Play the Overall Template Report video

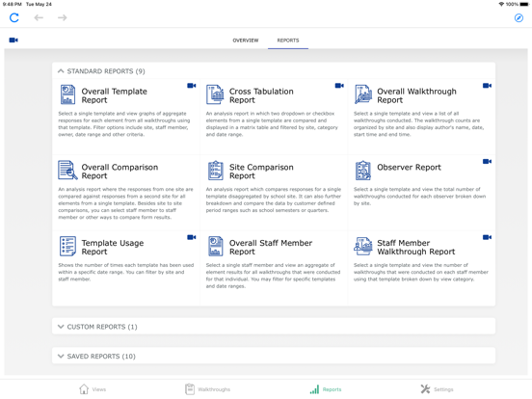click(192, 86)
